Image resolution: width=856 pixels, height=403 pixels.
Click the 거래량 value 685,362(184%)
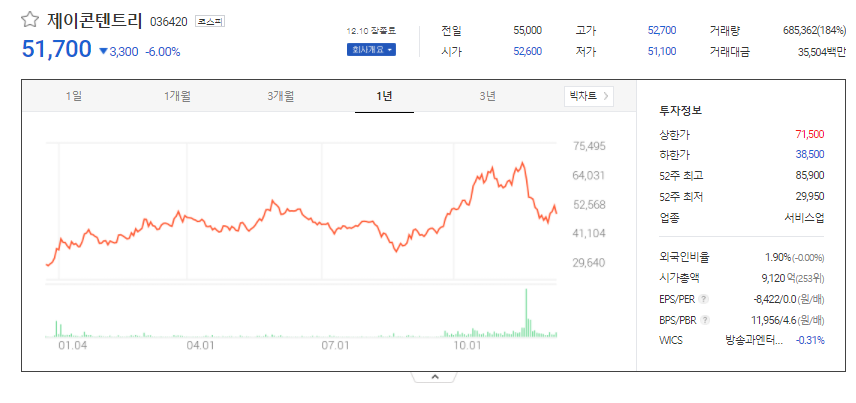click(x=814, y=31)
